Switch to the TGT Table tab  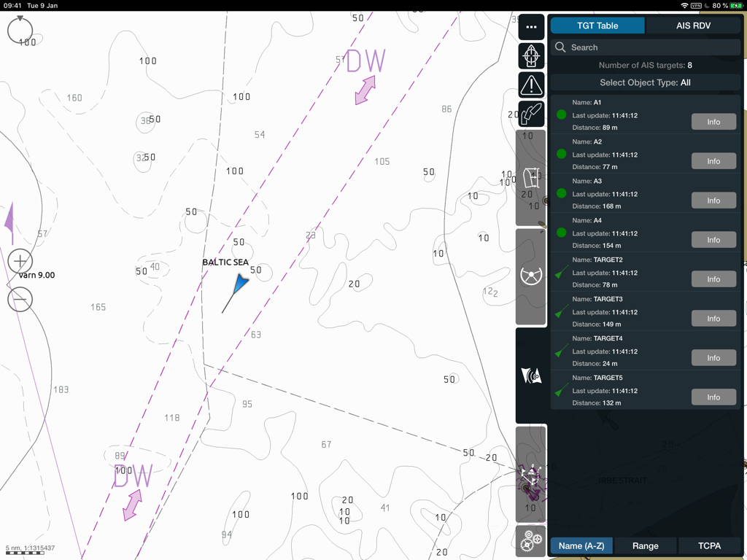coord(597,25)
